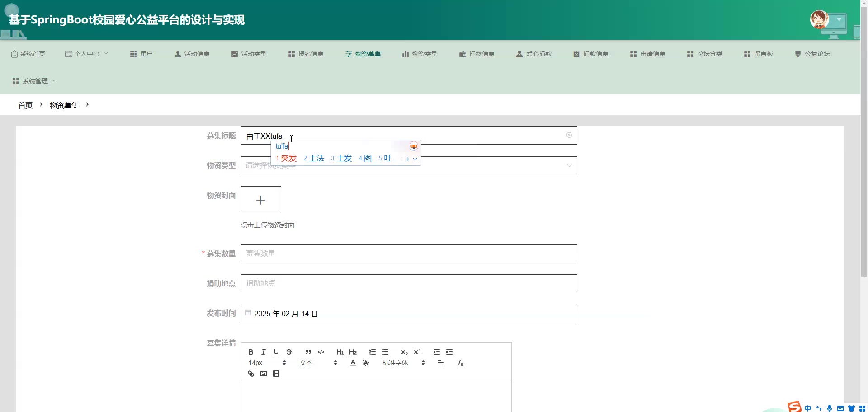The width and height of the screenshot is (868, 412).
Task: Click the 募集数量 input field
Action: 408,253
